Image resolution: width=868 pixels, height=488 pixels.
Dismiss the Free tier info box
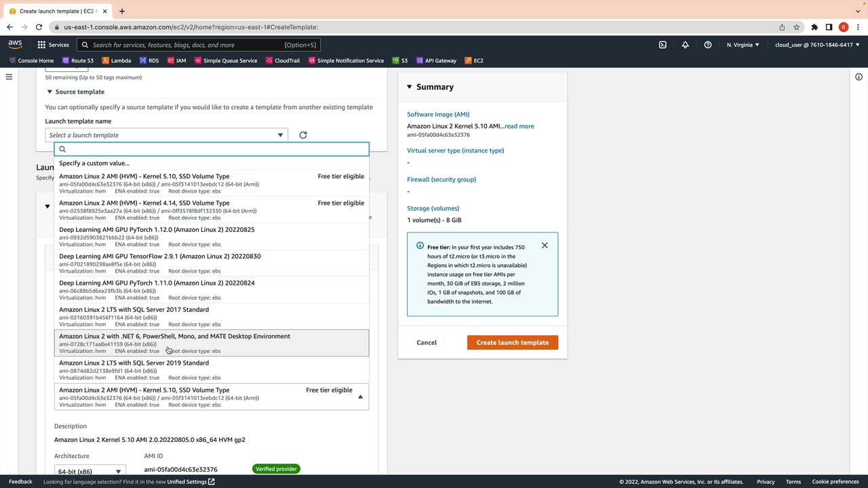545,245
